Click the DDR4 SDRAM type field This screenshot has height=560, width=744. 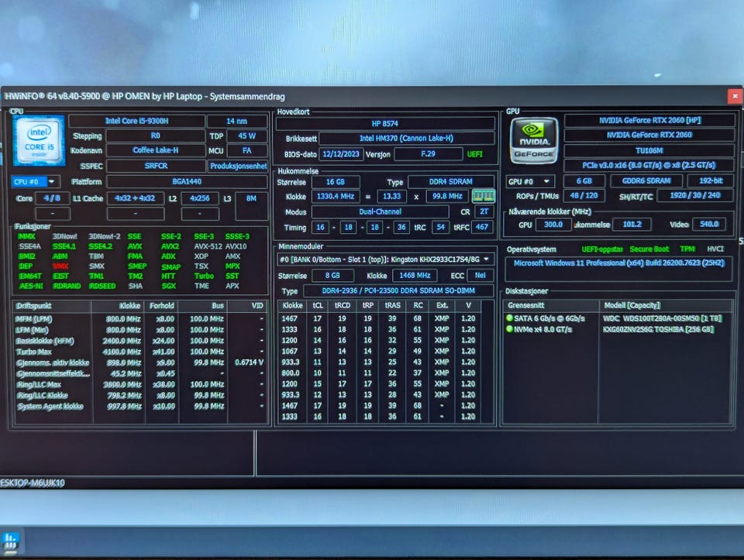tap(451, 181)
